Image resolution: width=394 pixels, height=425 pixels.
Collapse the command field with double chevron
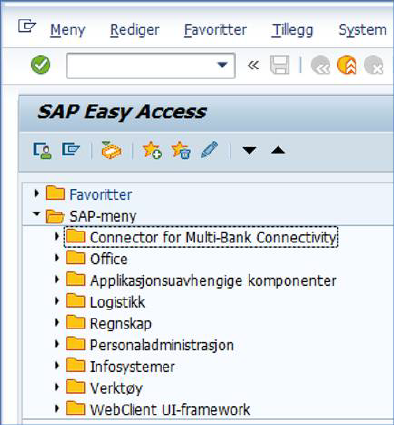coord(253,65)
